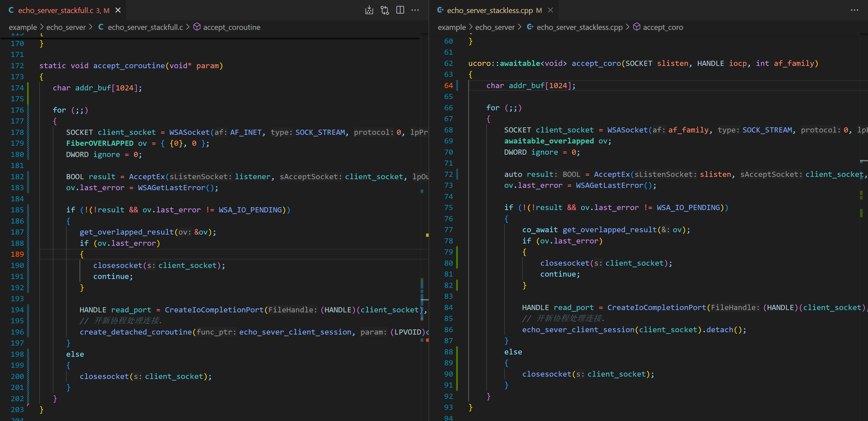Click the C icon in the left breadcrumb bar
The image size is (868, 421).
click(101, 27)
